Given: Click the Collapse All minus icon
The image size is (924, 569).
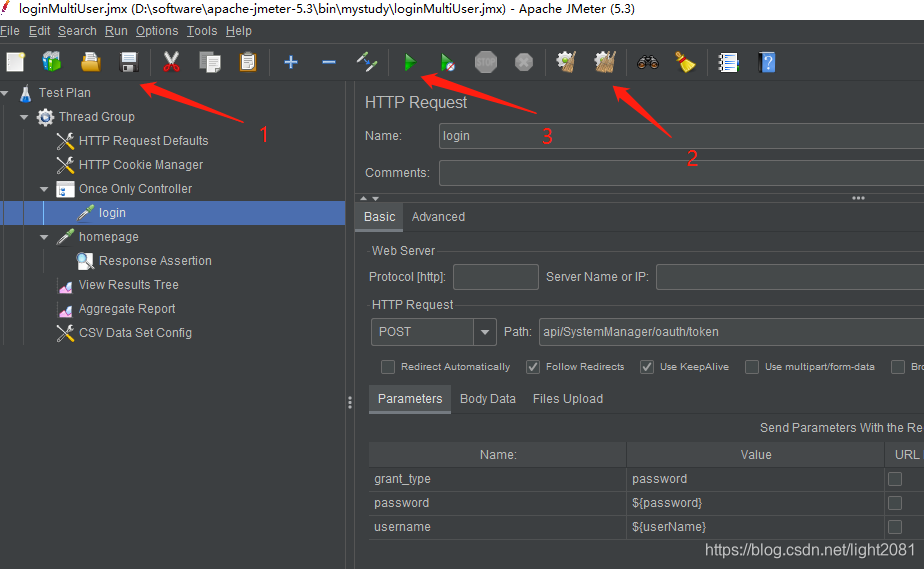Looking at the screenshot, I should pos(329,62).
